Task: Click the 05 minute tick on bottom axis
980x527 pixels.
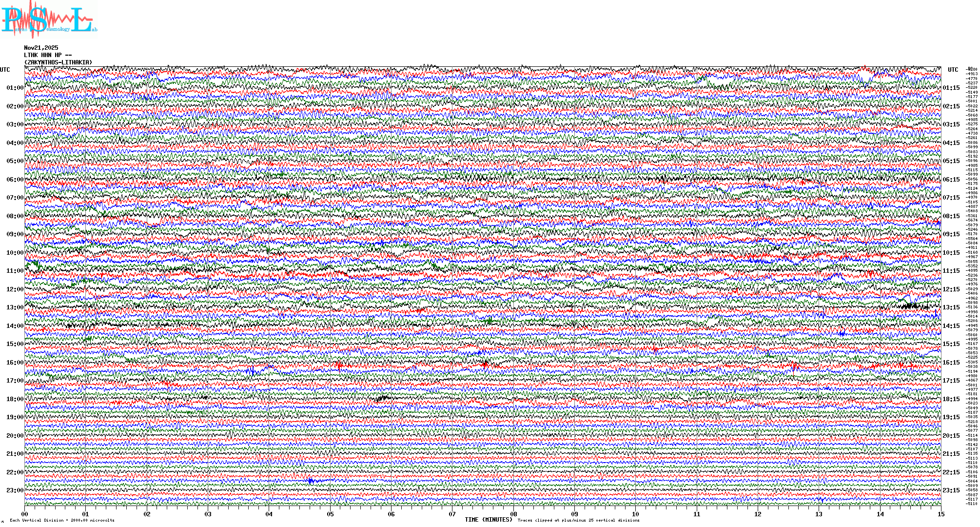Action: [x=330, y=514]
